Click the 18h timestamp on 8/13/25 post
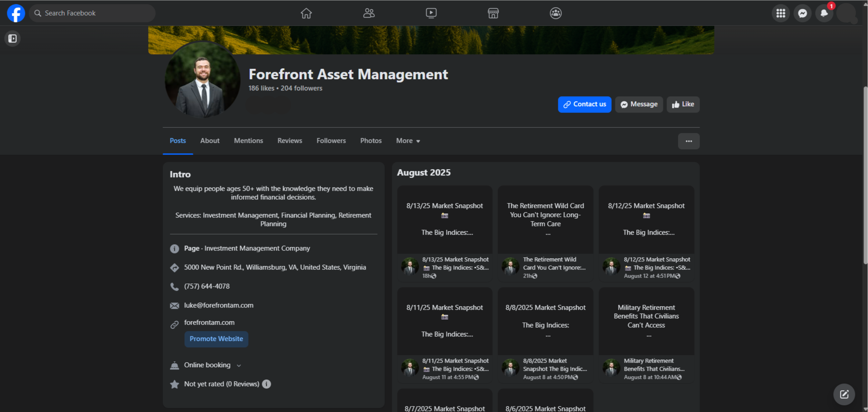 [426, 276]
